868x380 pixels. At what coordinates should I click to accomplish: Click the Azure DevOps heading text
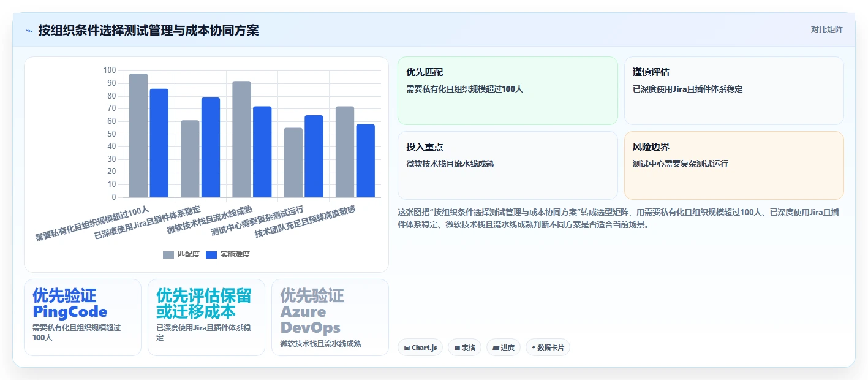310,319
